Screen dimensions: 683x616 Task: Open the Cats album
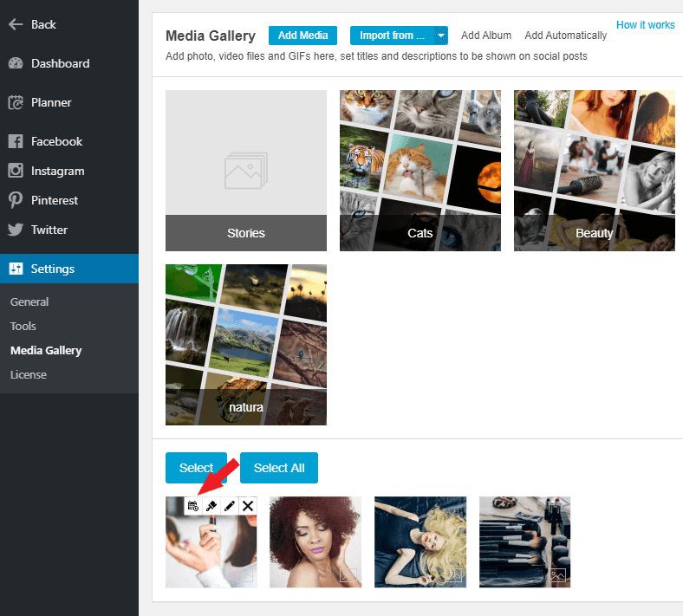click(x=420, y=171)
